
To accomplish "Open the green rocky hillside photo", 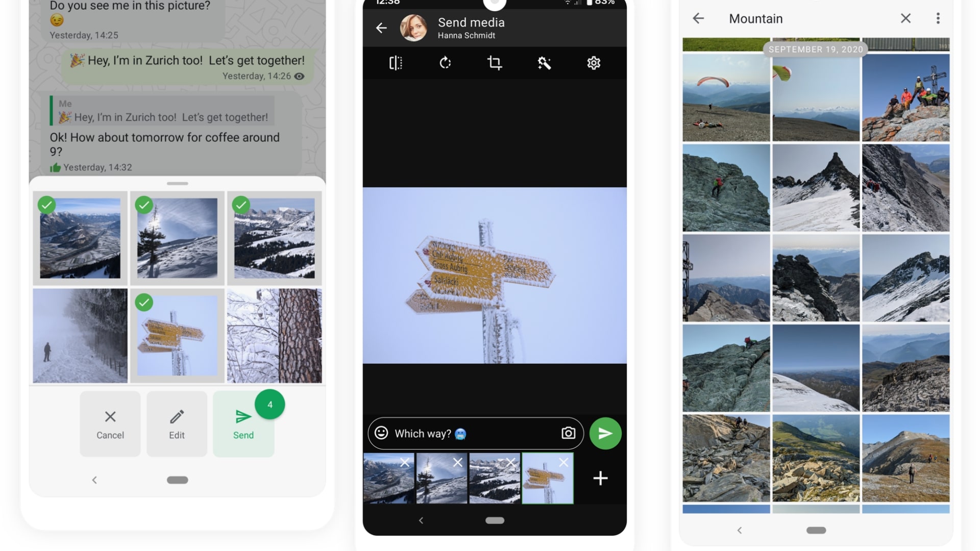I will point(816,458).
